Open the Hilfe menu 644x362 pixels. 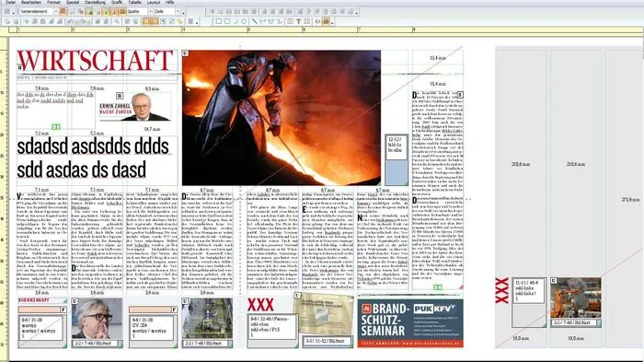click(169, 2)
